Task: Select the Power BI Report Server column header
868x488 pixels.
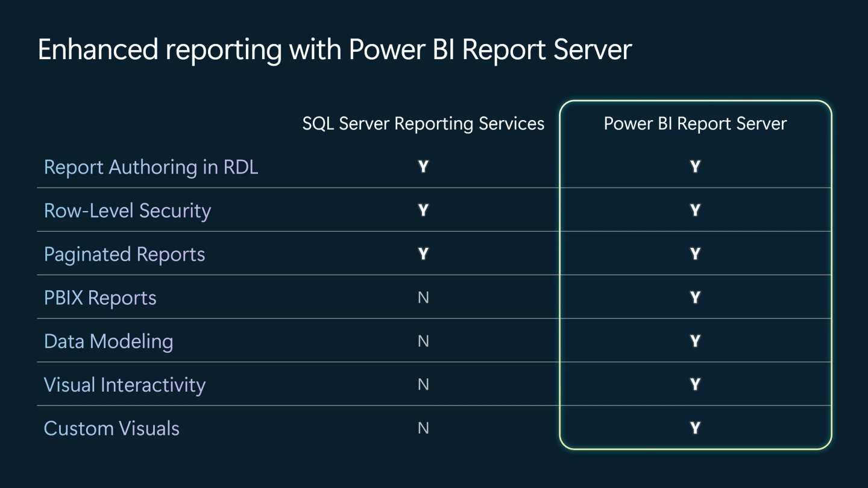Action: 695,124
